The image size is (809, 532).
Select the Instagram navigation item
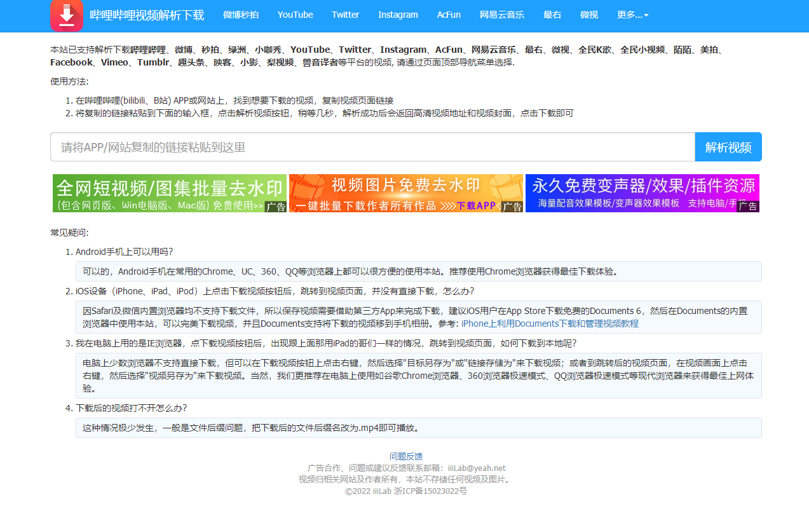click(398, 15)
